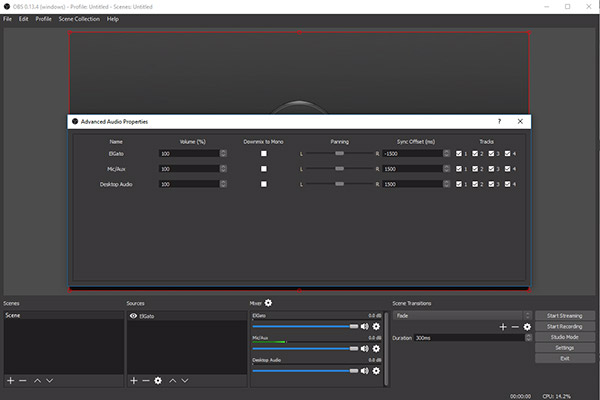Add a new scene with plus icon
This screenshot has height=400, width=600.
coord(11,380)
